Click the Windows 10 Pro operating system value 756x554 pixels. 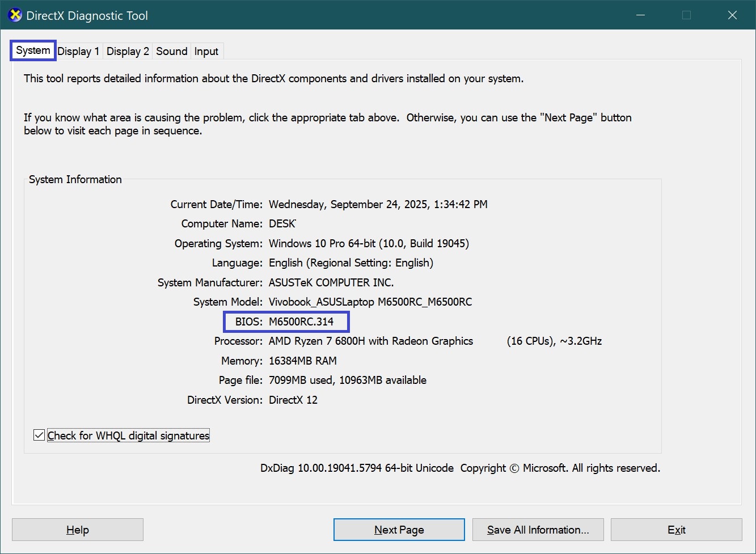tap(369, 244)
